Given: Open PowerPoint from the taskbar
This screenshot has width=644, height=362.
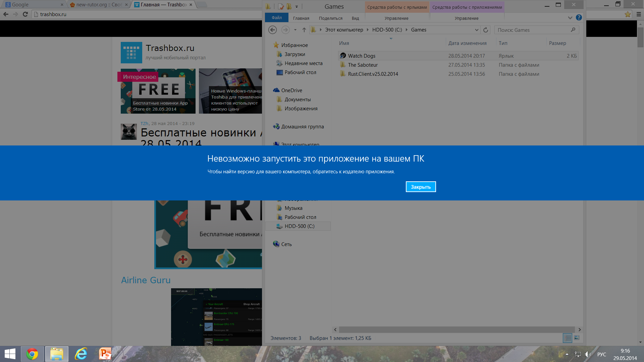Looking at the screenshot, I should click(x=105, y=354).
